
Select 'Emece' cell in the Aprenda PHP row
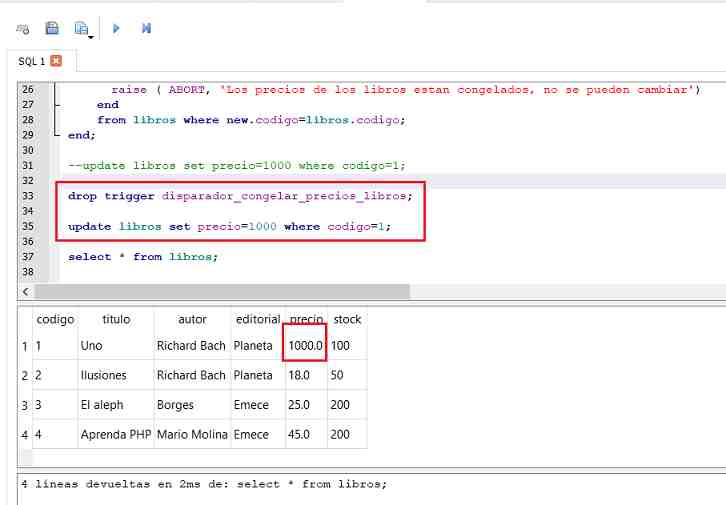[258, 435]
